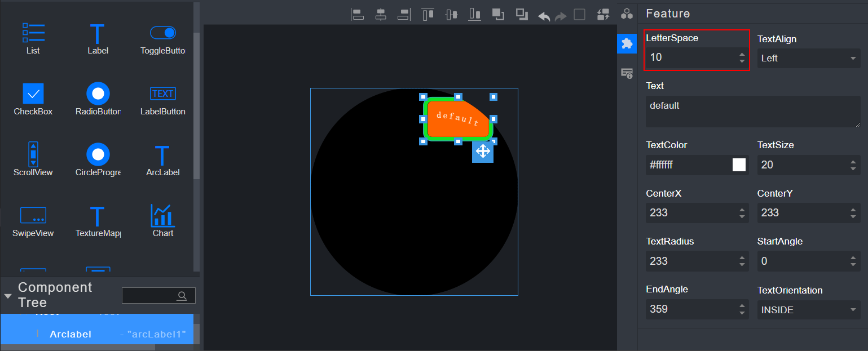The width and height of the screenshot is (868, 351).
Task: Add an ArcLabel component from palette
Action: 162,160
